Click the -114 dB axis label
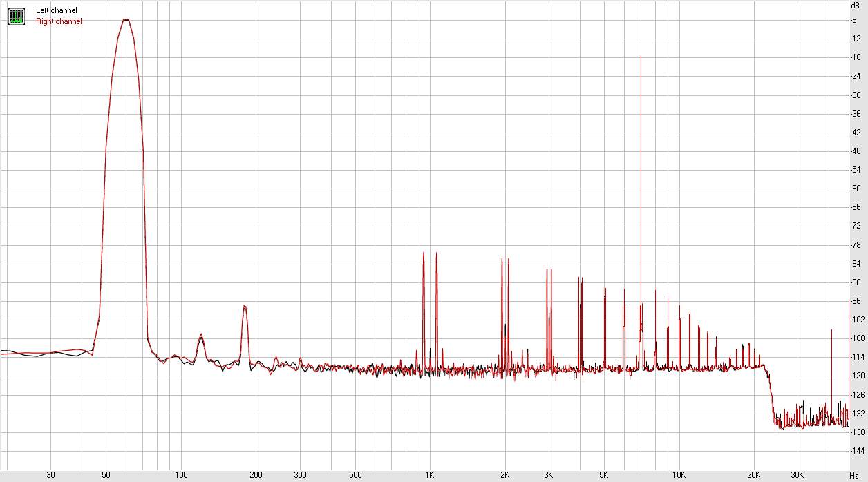Screen dimensions: 868x482 tap(858, 357)
